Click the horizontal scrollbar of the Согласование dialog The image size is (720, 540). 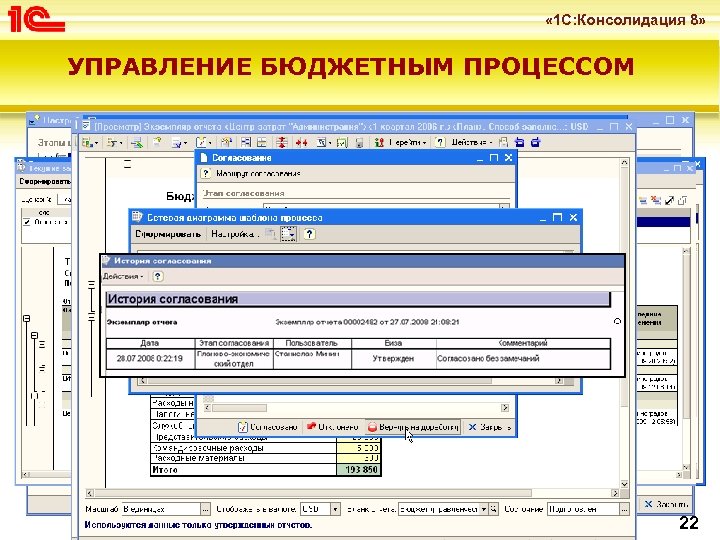coord(356,408)
